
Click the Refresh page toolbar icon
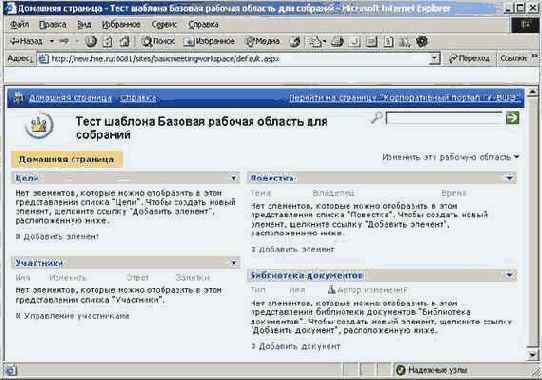[108, 42]
